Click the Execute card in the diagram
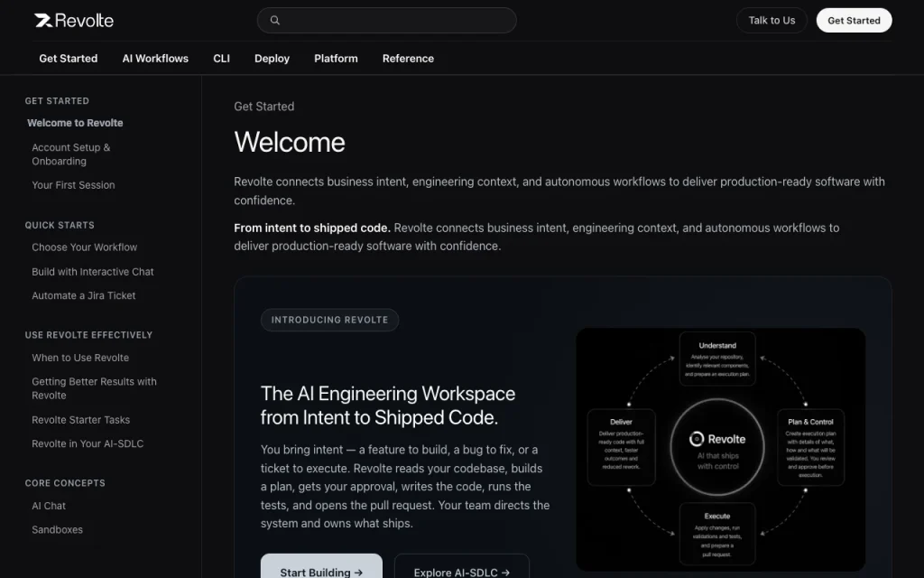The image size is (924, 578). (717, 534)
